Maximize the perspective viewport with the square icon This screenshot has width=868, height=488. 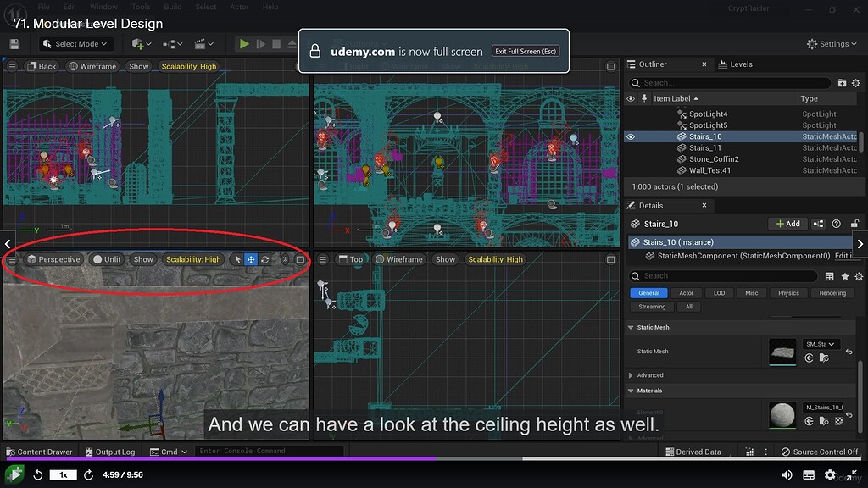tap(300, 259)
